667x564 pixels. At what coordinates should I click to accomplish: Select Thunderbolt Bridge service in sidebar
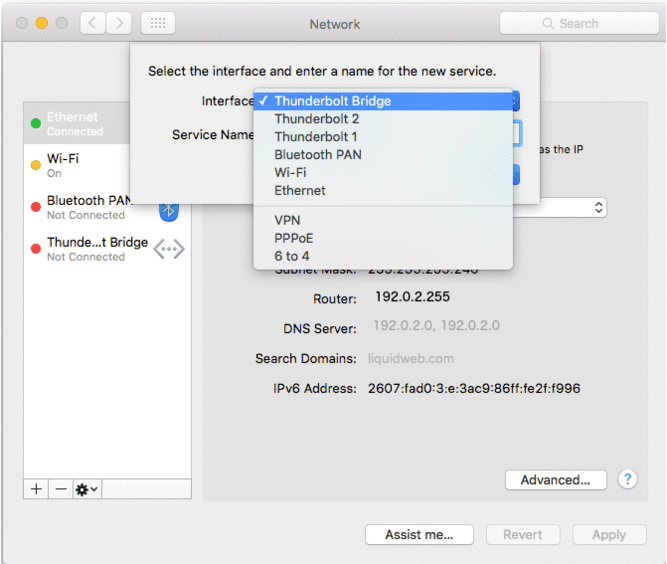[107, 249]
